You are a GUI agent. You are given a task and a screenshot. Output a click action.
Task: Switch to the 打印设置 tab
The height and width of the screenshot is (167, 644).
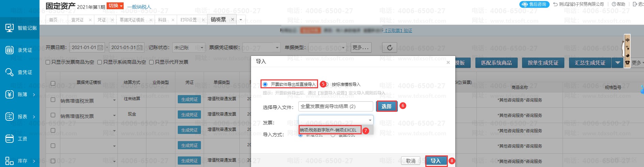click(188, 20)
